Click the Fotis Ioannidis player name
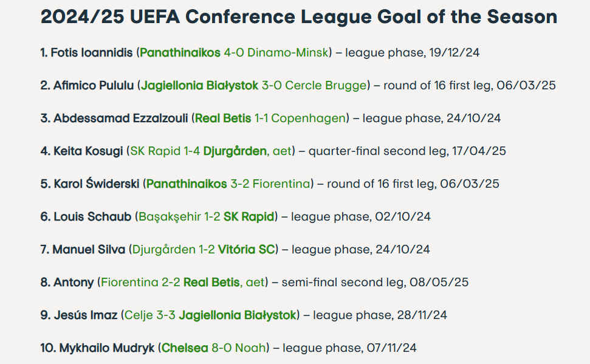This screenshot has height=364, width=590. point(92,52)
